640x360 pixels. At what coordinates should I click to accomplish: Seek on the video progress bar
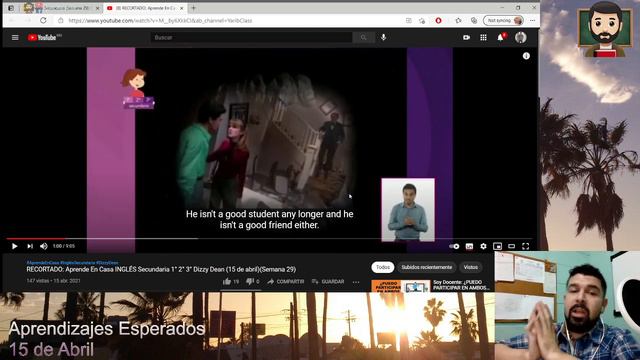point(269,238)
